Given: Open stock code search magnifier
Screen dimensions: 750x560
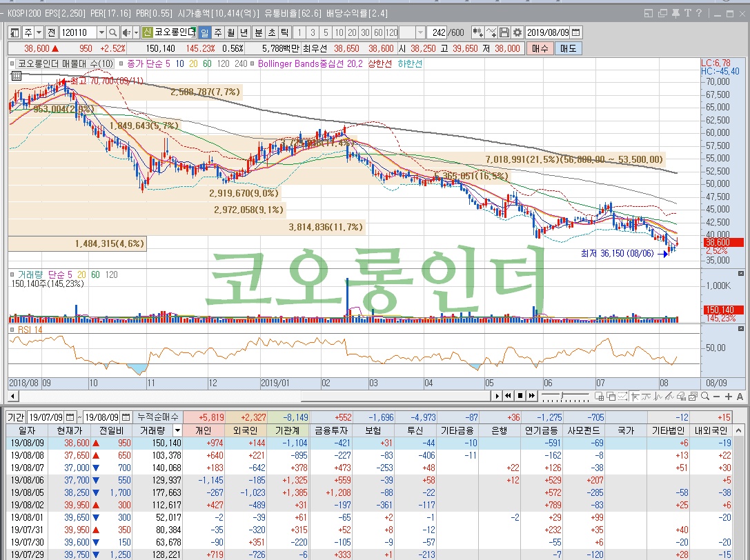Looking at the screenshot, I should pos(113,32).
